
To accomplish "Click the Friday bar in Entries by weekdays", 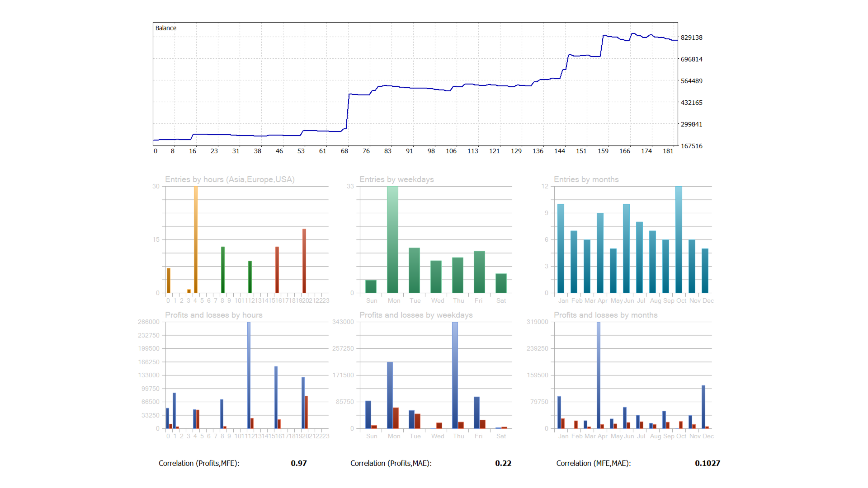I will (x=479, y=272).
